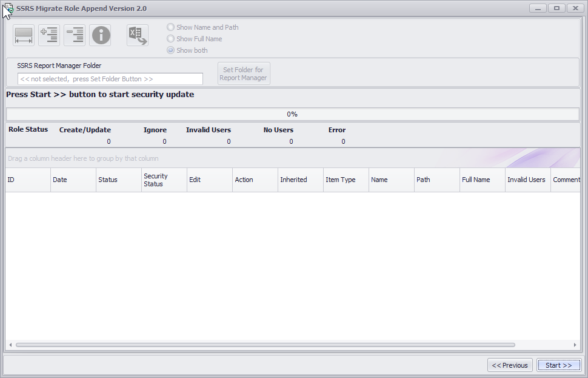Click the No Users status label
Screen dimensions: 588x378
click(278, 130)
